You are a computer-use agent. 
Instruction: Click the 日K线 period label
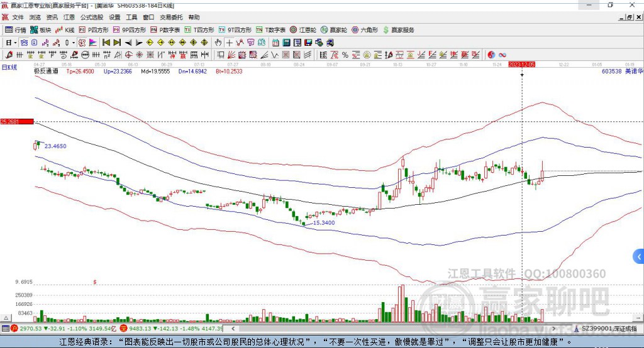coord(9,67)
